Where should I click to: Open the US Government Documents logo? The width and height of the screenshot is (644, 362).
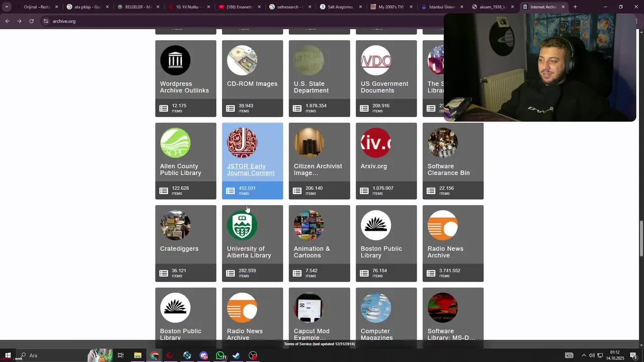[x=376, y=60]
